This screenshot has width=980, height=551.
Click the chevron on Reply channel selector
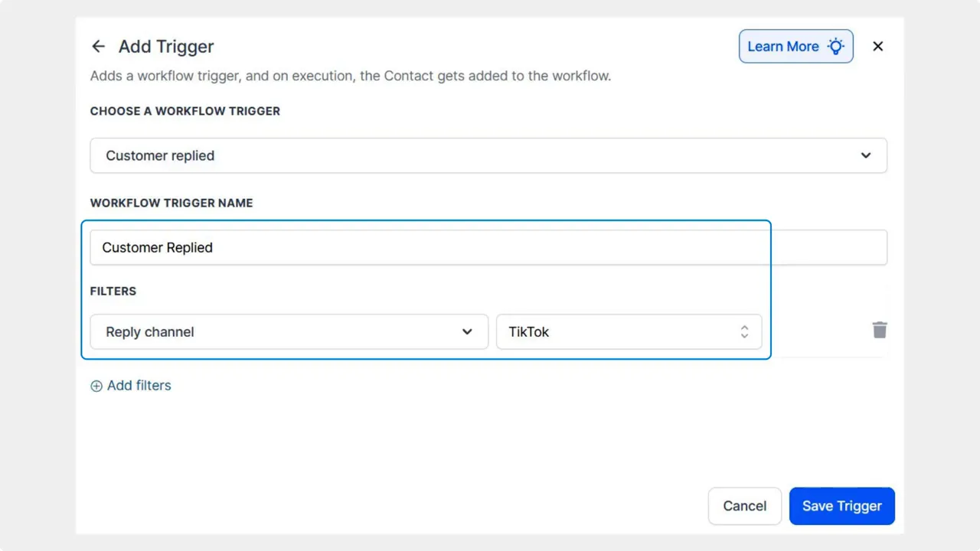point(467,331)
